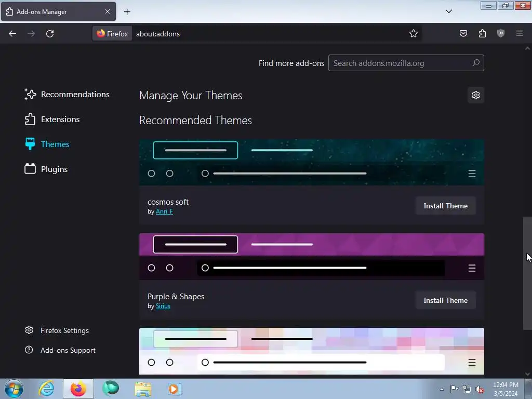
Task: Click the pastel pixel theme preview
Action: (x=312, y=351)
